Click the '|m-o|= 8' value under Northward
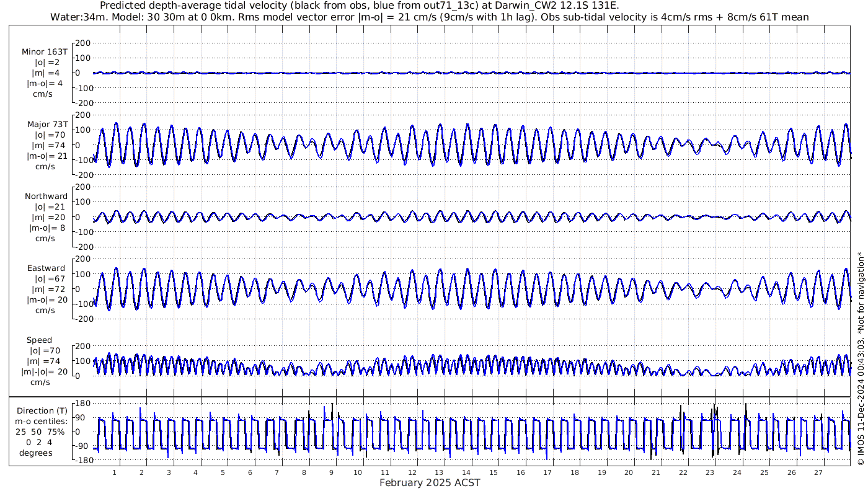The image size is (868, 496). click(x=46, y=228)
